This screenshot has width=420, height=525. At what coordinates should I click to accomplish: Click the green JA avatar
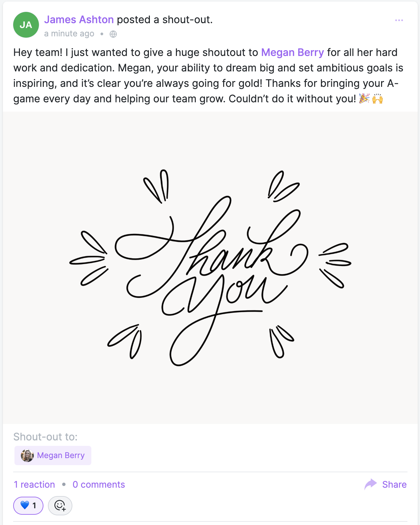[26, 25]
